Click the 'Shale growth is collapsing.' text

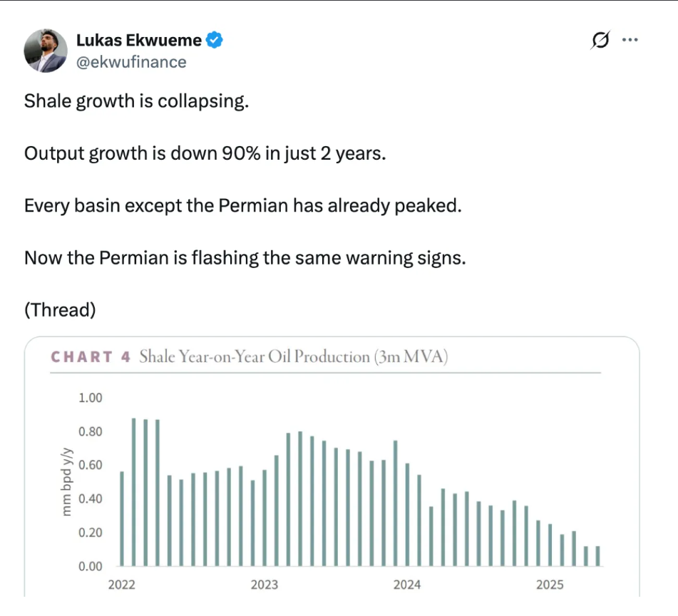136,101
